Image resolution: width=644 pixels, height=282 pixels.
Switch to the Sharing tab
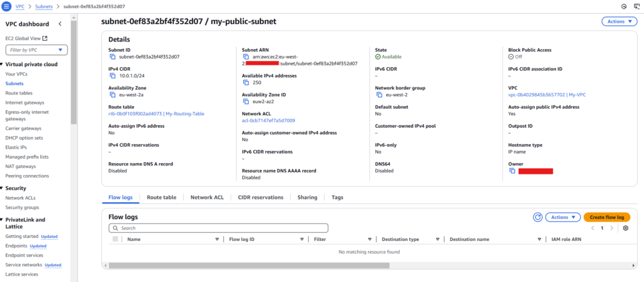(x=307, y=197)
